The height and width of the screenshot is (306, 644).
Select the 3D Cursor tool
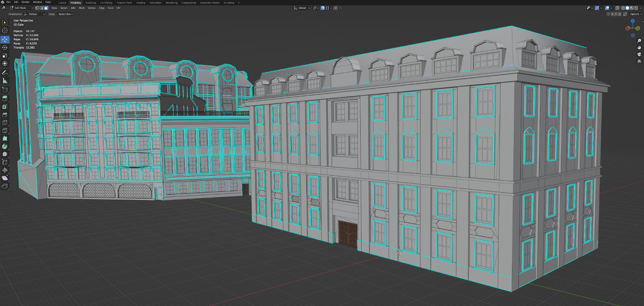[x=5, y=31]
